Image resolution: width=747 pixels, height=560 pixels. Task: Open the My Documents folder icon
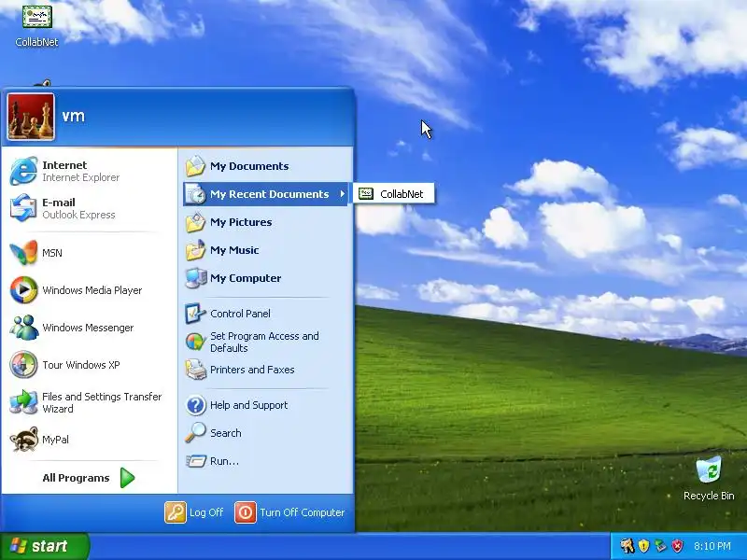coord(195,166)
